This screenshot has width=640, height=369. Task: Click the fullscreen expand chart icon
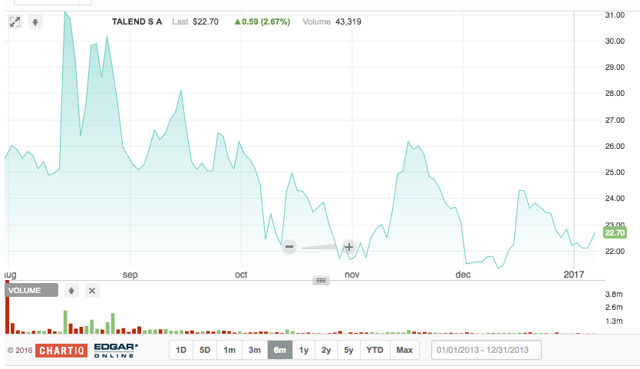point(15,22)
